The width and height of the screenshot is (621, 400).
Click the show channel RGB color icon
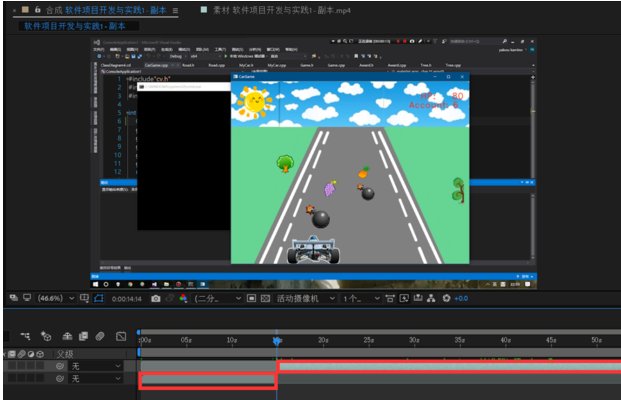pyautogui.click(x=185, y=298)
